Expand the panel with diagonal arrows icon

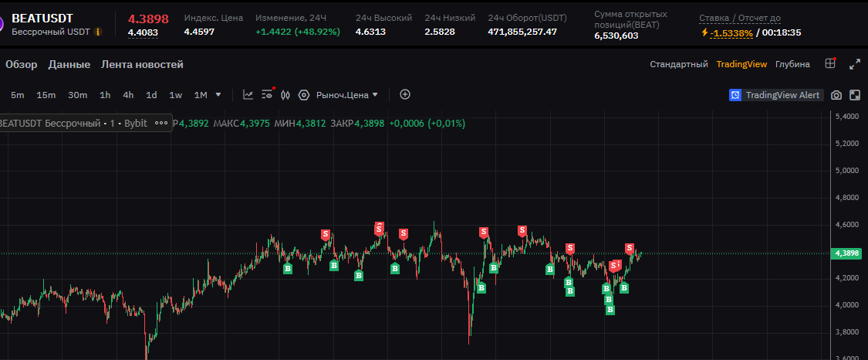[855, 64]
